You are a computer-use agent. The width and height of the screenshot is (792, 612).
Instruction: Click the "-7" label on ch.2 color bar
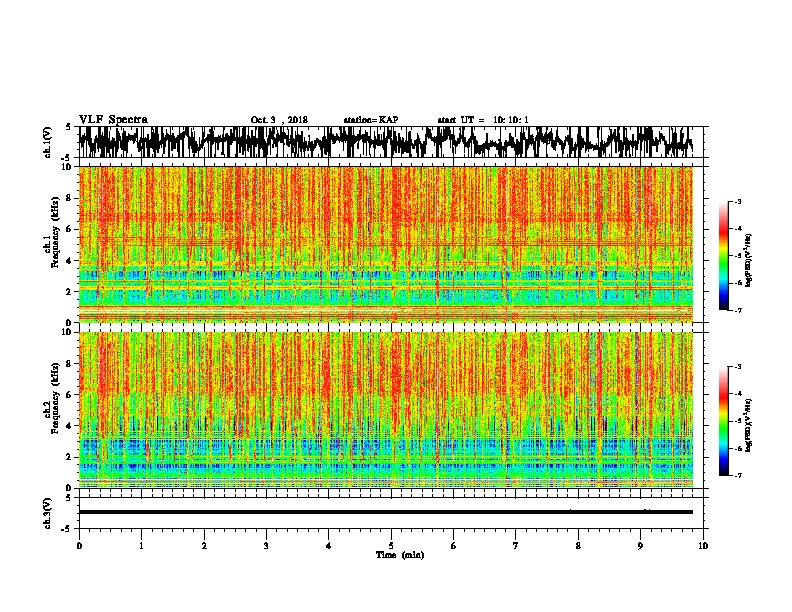click(738, 475)
